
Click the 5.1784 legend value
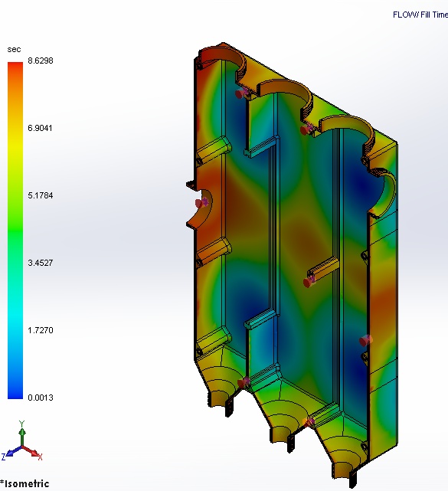click(x=41, y=195)
